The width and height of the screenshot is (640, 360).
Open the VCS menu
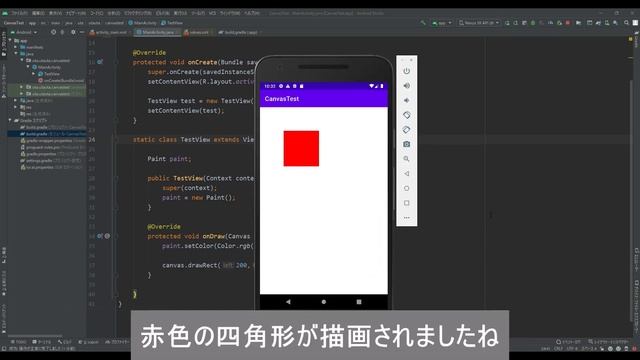212,13
